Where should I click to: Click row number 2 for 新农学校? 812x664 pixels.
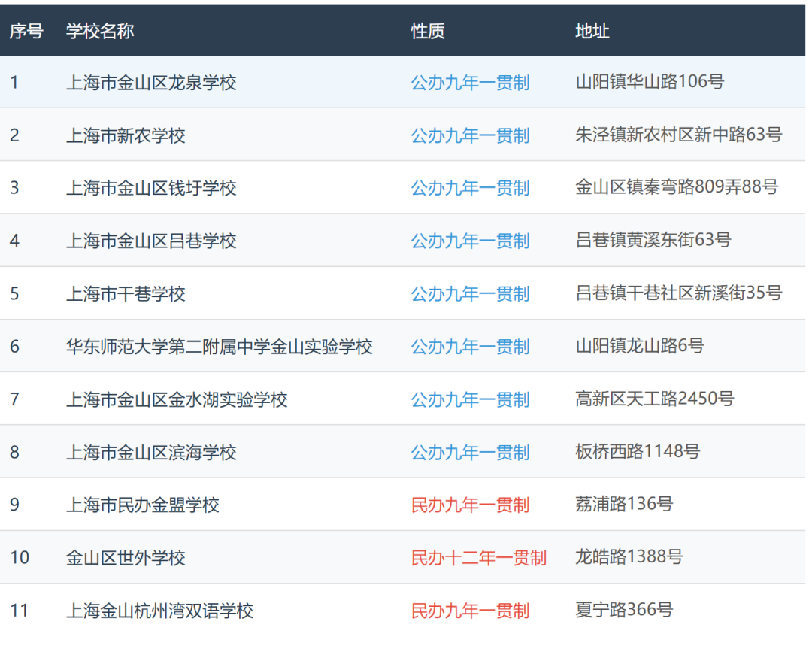click(x=14, y=135)
